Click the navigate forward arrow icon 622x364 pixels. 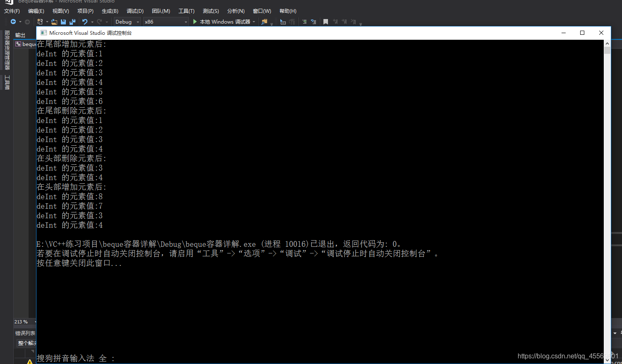pos(27,22)
